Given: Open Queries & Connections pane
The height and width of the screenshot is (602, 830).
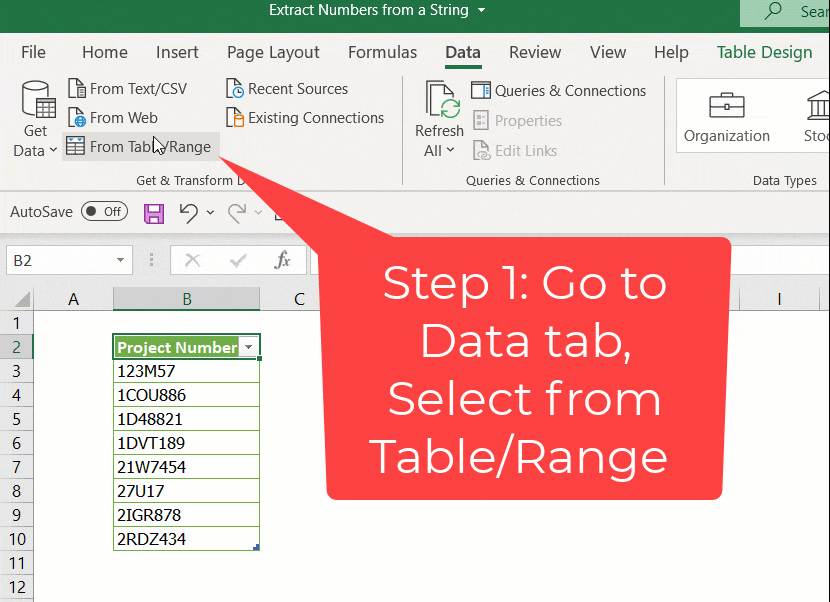Looking at the screenshot, I should click(x=559, y=91).
